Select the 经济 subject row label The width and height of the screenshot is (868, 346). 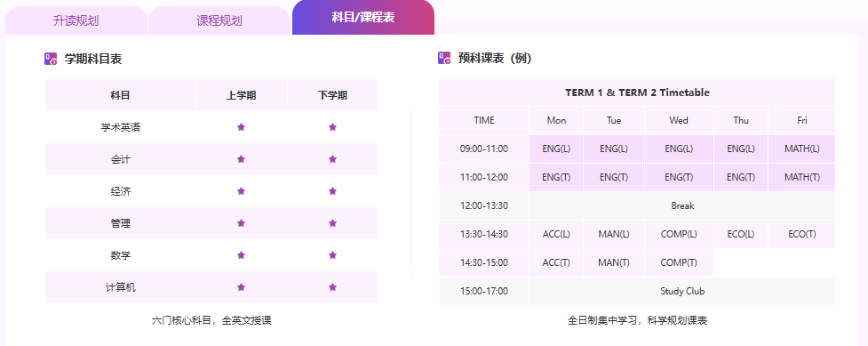tap(120, 192)
